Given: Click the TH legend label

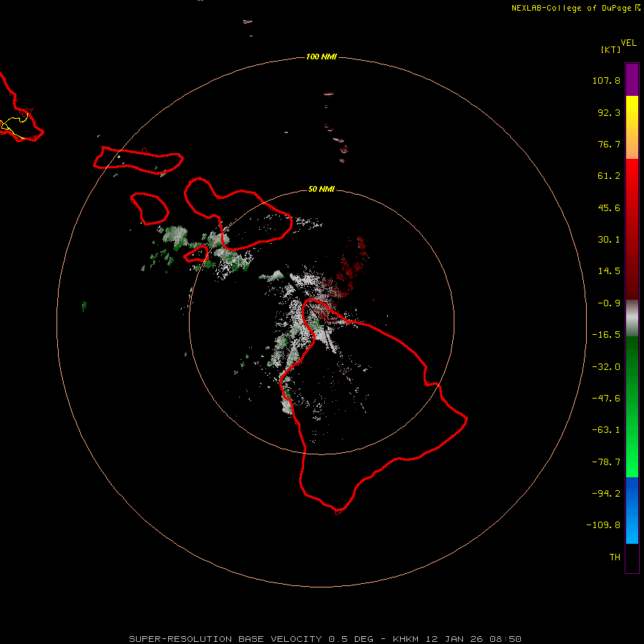Looking at the screenshot, I should [x=615, y=557].
